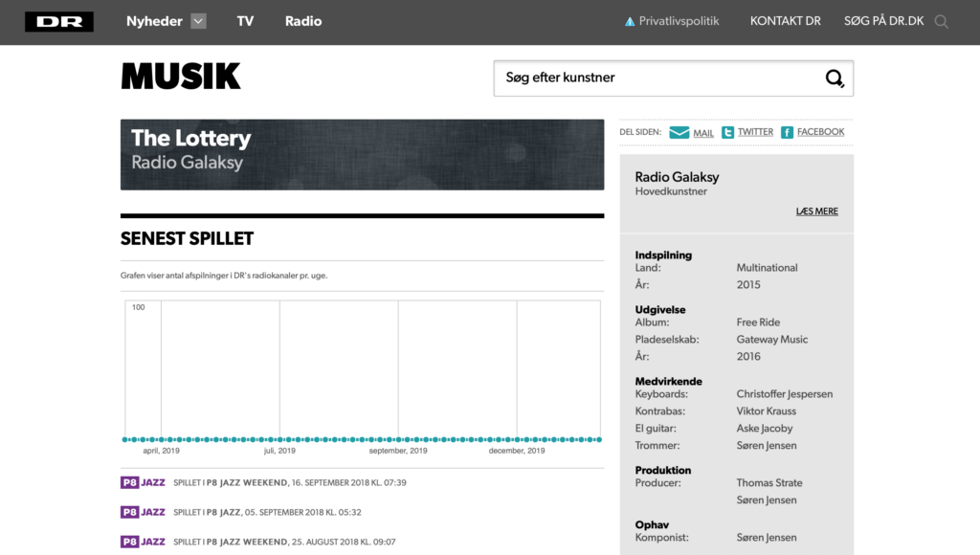980x555 pixels.
Task: Expand the Nyheder dropdown arrow
Action: point(198,21)
